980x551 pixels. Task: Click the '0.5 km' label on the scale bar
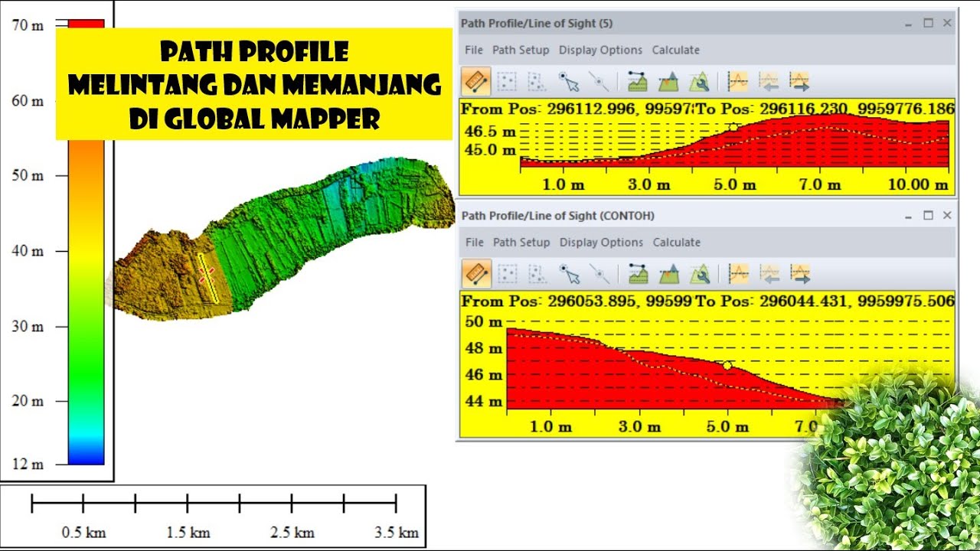pyautogui.click(x=83, y=533)
